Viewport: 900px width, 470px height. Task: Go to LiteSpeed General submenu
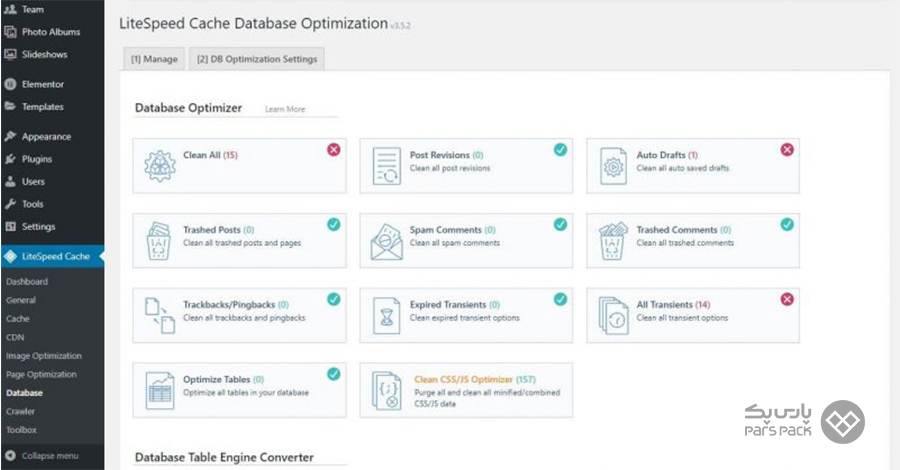coord(21,300)
